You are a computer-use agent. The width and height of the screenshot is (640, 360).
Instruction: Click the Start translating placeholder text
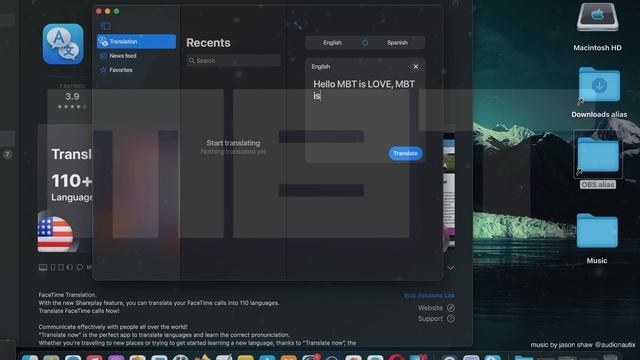(233, 143)
